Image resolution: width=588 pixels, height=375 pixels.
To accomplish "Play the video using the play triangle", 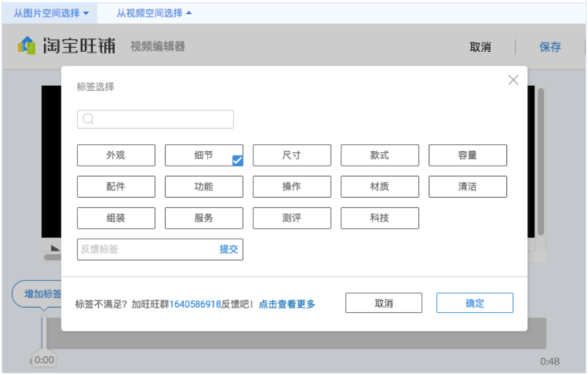I will click(55, 248).
